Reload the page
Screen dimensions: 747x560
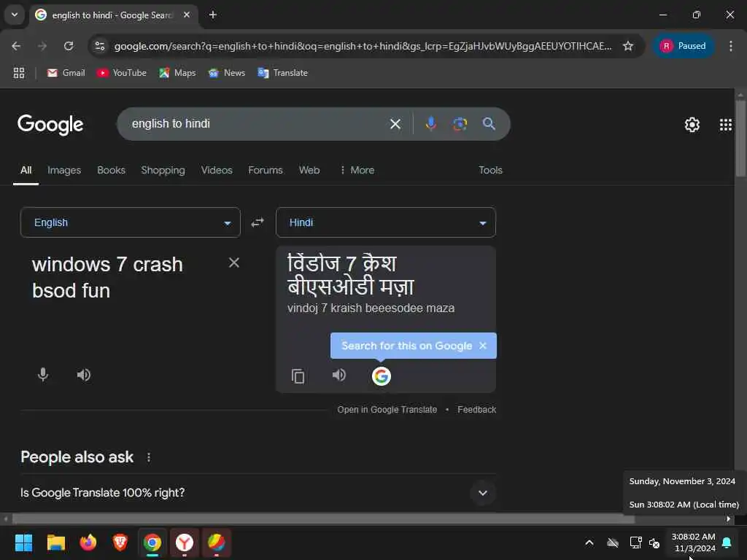(x=69, y=46)
